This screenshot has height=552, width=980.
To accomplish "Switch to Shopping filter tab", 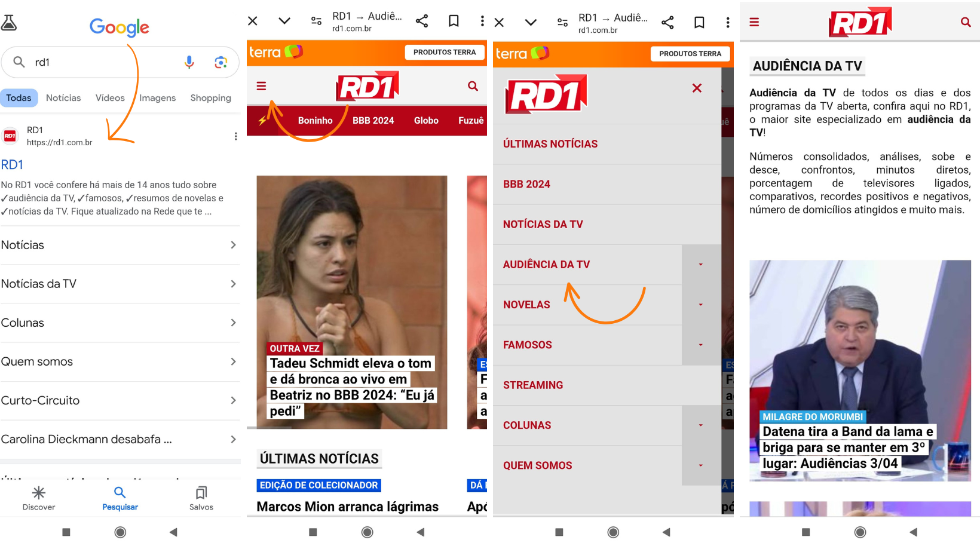I will 210,98.
